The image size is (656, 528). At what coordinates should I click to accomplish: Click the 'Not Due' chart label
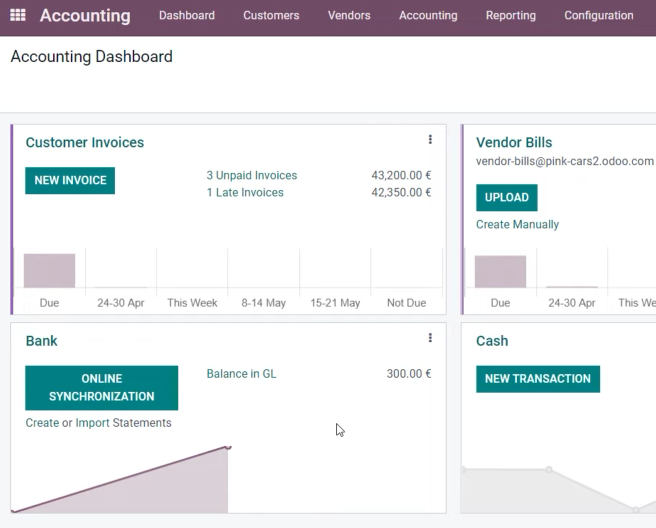(x=407, y=303)
